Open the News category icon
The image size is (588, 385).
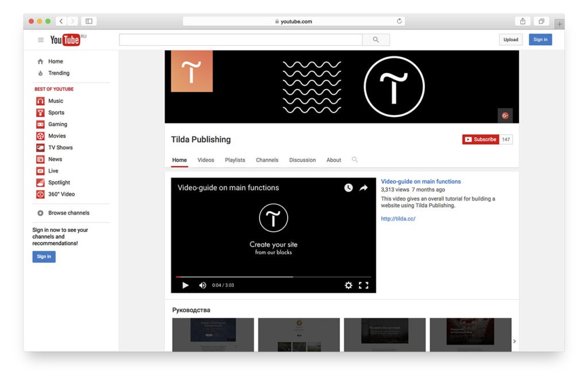pos(40,160)
